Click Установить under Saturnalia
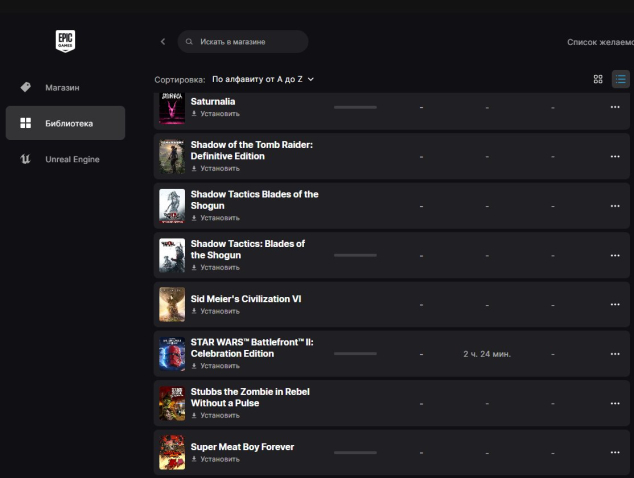Image resolution: width=634 pixels, height=478 pixels. (216, 114)
